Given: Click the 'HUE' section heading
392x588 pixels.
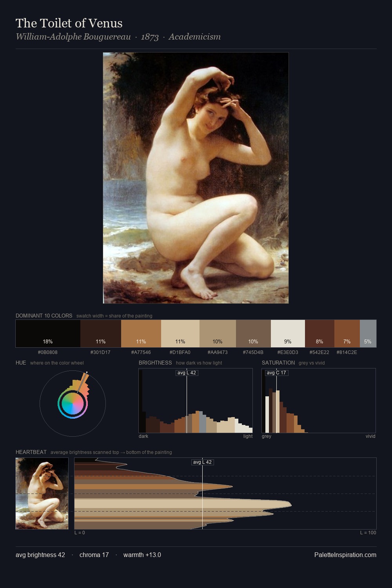Looking at the screenshot, I should click(21, 363).
